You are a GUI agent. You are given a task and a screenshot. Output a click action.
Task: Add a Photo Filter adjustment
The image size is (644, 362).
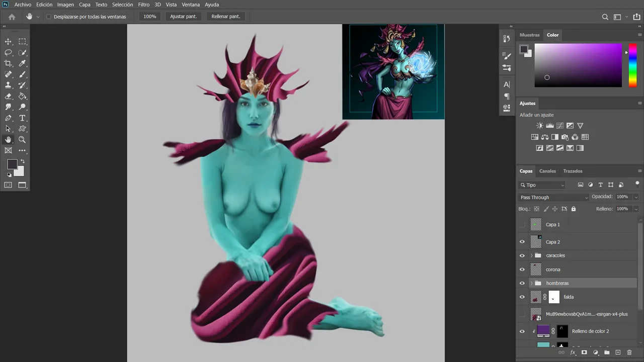tap(565, 137)
